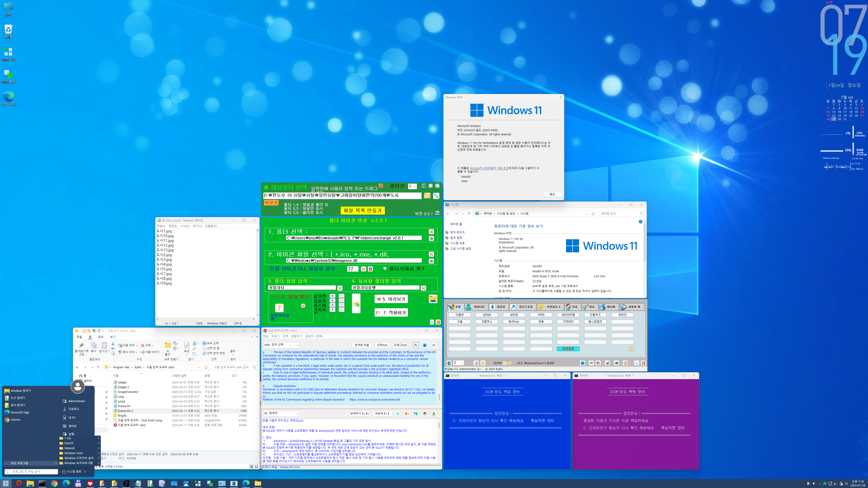
Task: Click 확인 button in Windows 정보 dialog
Action: 552,194
